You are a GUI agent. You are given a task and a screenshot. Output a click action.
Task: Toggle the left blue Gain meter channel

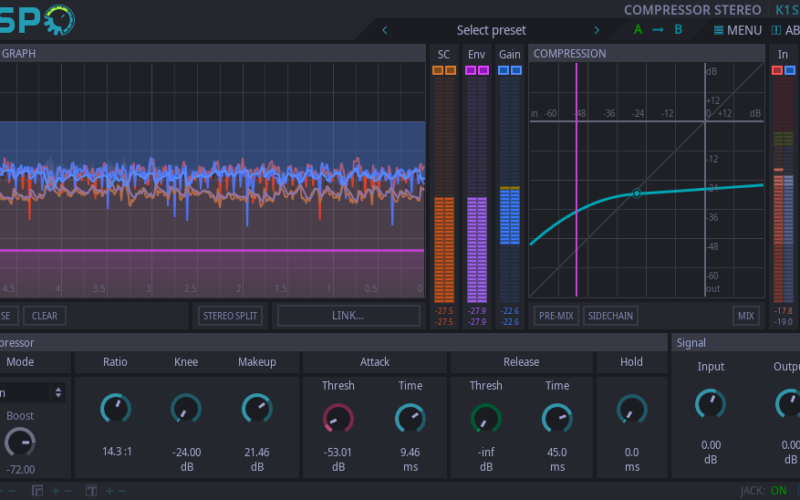503,71
